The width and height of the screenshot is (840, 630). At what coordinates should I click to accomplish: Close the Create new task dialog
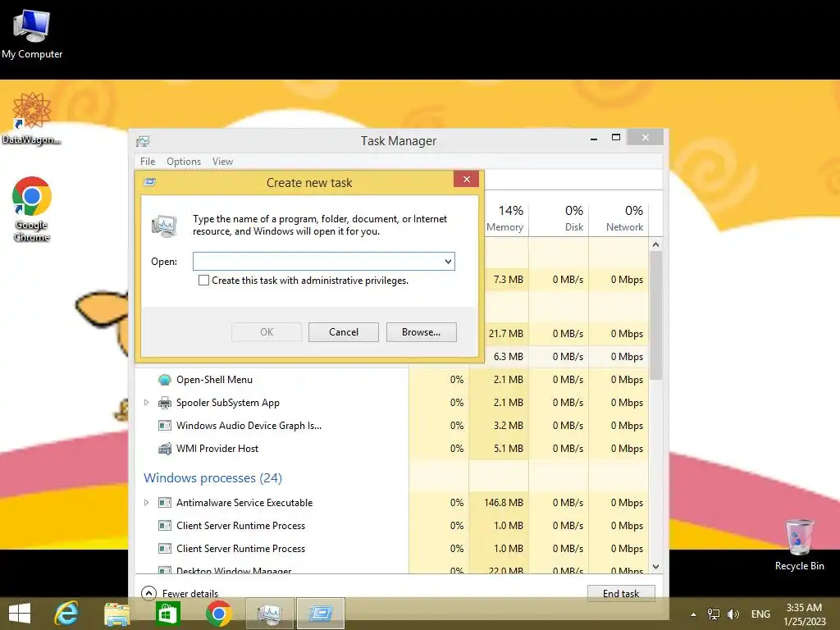point(466,180)
